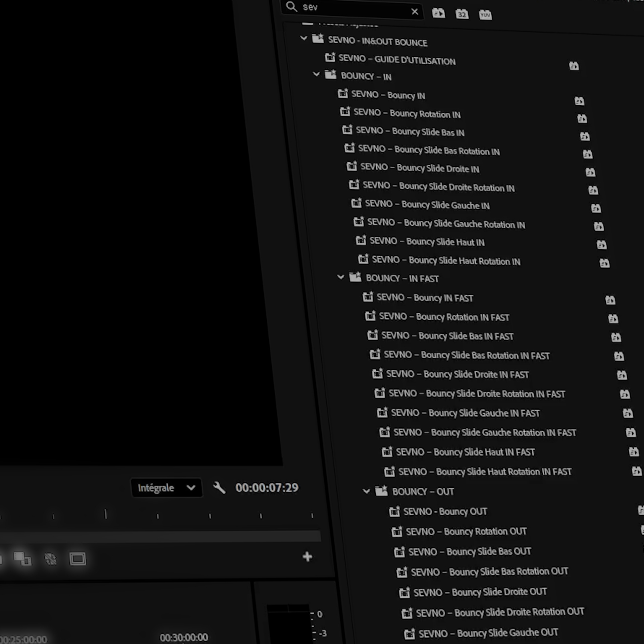Click the overwrite clip icon in monitor
The height and width of the screenshot is (644, 644).
[x=22, y=558]
